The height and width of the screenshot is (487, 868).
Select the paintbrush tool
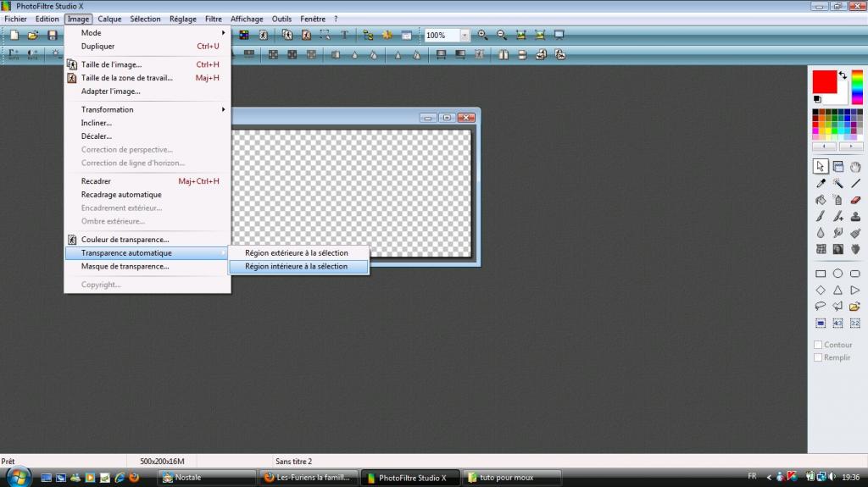821,216
